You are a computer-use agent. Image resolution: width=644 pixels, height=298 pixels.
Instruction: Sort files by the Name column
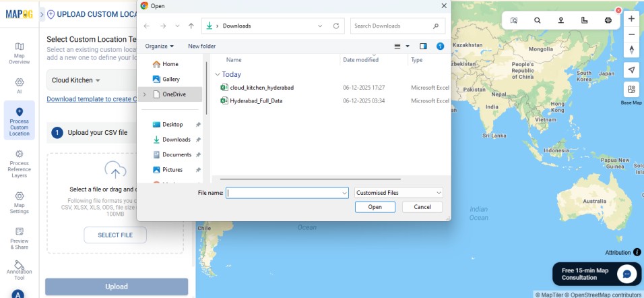point(234,60)
